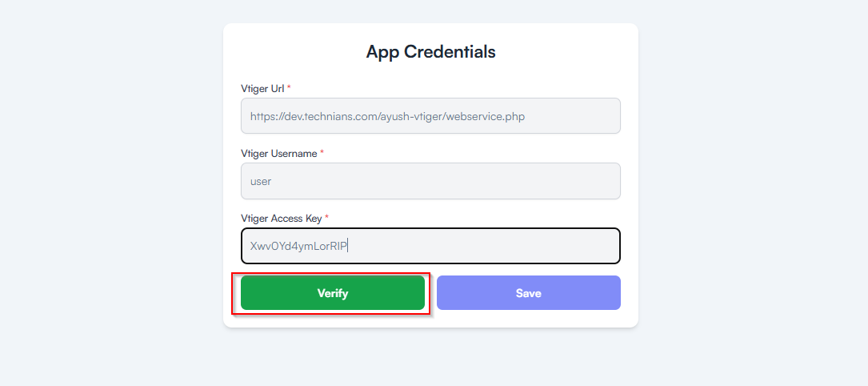868x386 pixels.
Task: Click the "Vtiger Username" field label
Action: click(278, 153)
